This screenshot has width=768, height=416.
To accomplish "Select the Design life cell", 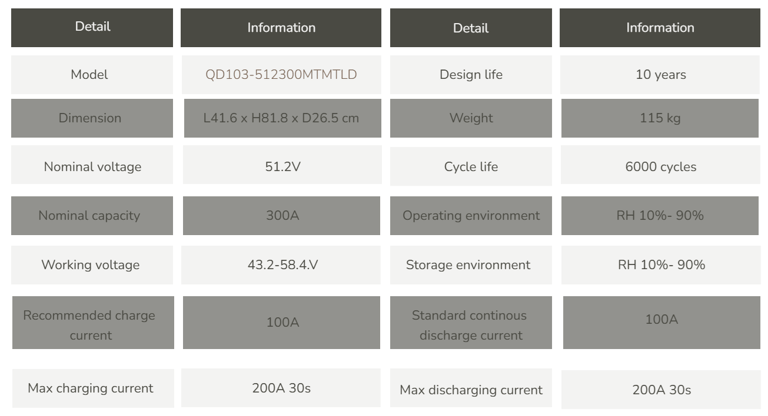I will pos(471,74).
